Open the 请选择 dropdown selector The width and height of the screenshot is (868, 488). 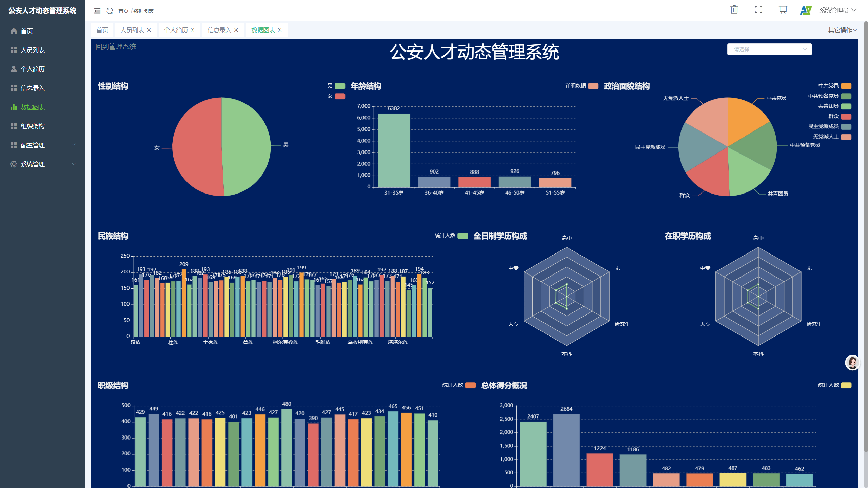click(769, 49)
